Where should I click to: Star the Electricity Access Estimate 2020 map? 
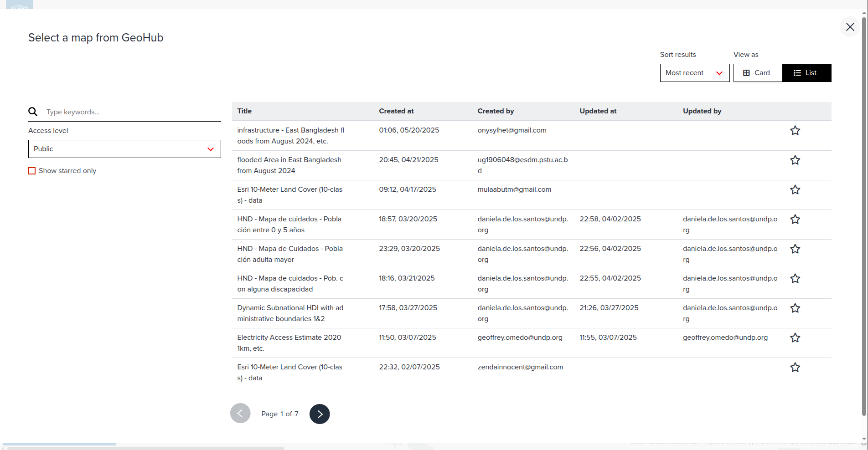795,338
